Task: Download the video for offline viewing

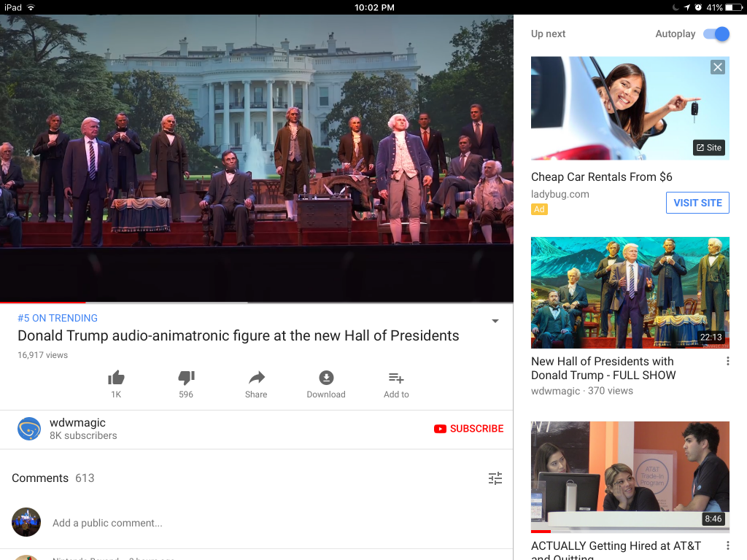Action: tap(326, 378)
